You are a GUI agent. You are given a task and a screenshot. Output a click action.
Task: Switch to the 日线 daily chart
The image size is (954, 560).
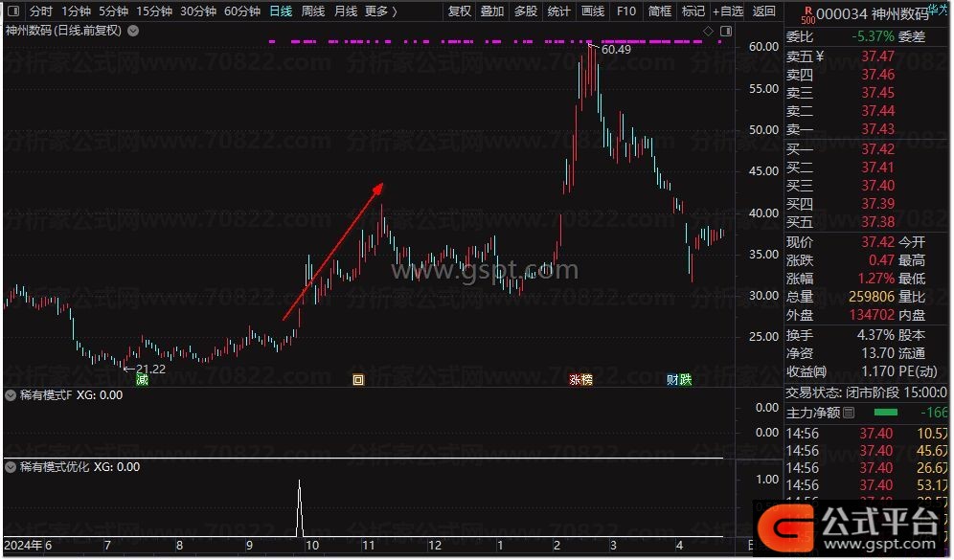click(281, 11)
